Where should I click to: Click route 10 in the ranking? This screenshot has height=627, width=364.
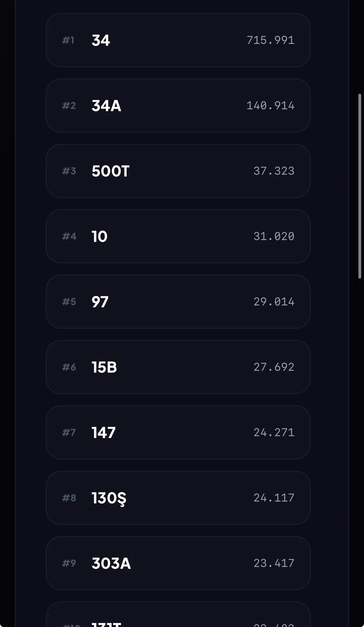pyautogui.click(x=99, y=237)
